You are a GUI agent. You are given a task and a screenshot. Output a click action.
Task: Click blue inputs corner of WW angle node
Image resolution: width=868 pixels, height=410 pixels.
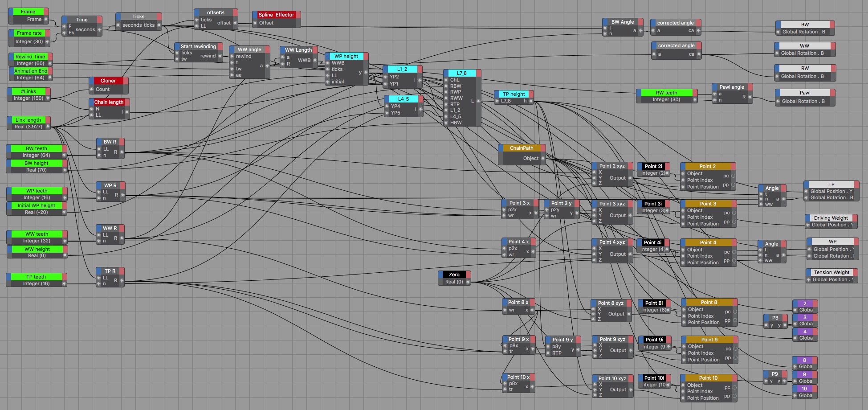[x=232, y=49]
